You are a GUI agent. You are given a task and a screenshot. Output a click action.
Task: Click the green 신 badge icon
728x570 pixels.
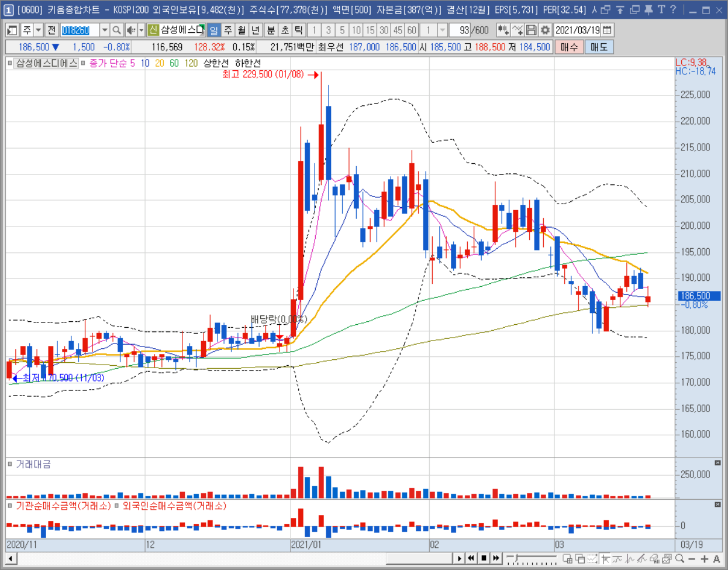tap(153, 30)
